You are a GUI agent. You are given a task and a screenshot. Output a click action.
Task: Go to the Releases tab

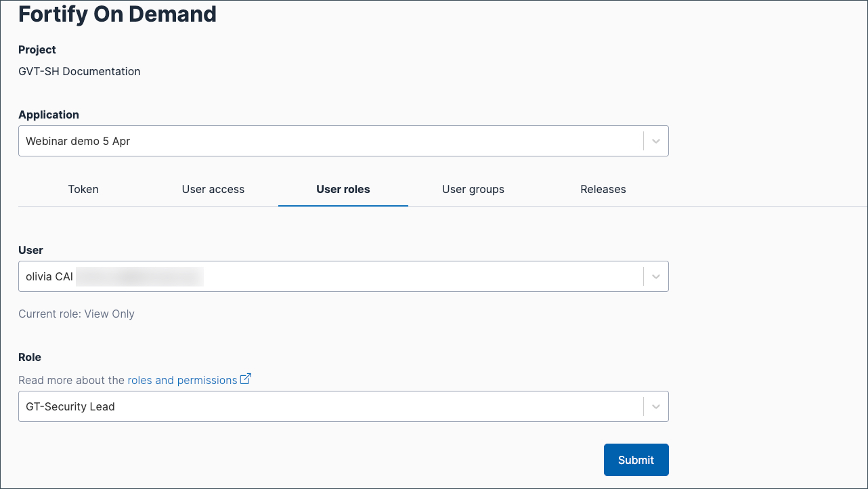pos(603,190)
